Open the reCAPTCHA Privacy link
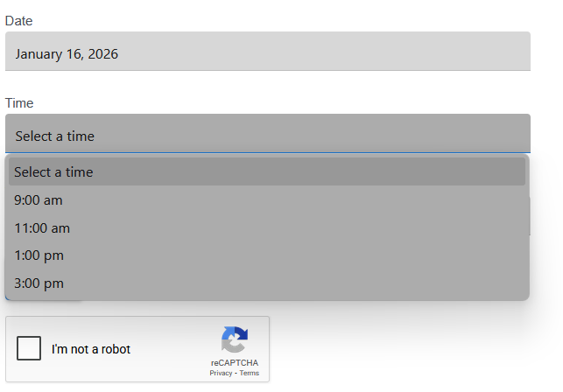The image size is (563, 392). [x=221, y=374]
